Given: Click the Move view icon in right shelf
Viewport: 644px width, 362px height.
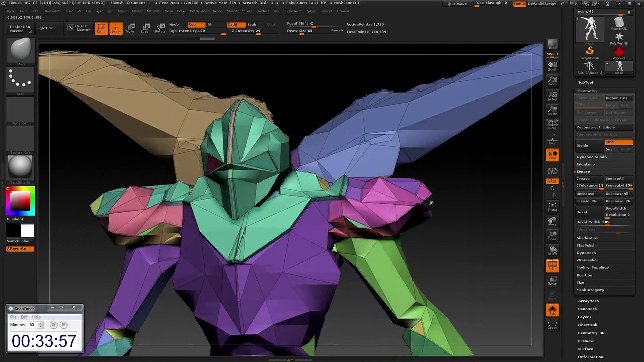Looking at the screenshot, I should point(552,221).
